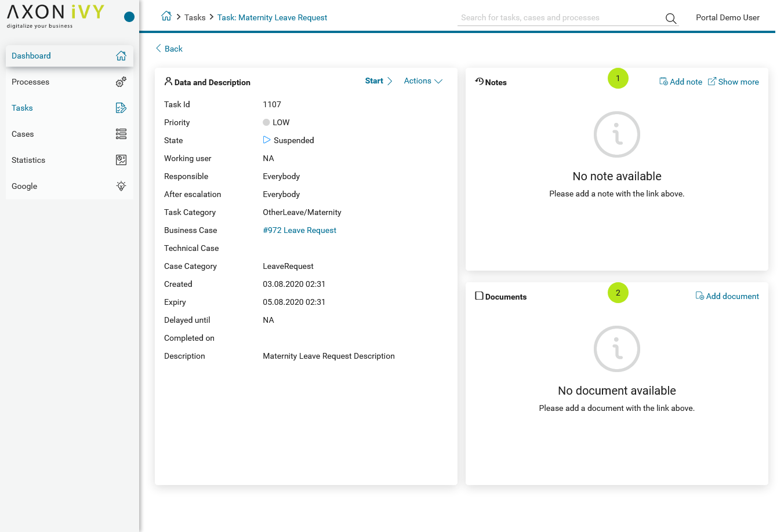Click the LOW priority gray dot
The height and width of the screenshot is (532, 784).
pos(266,122)
